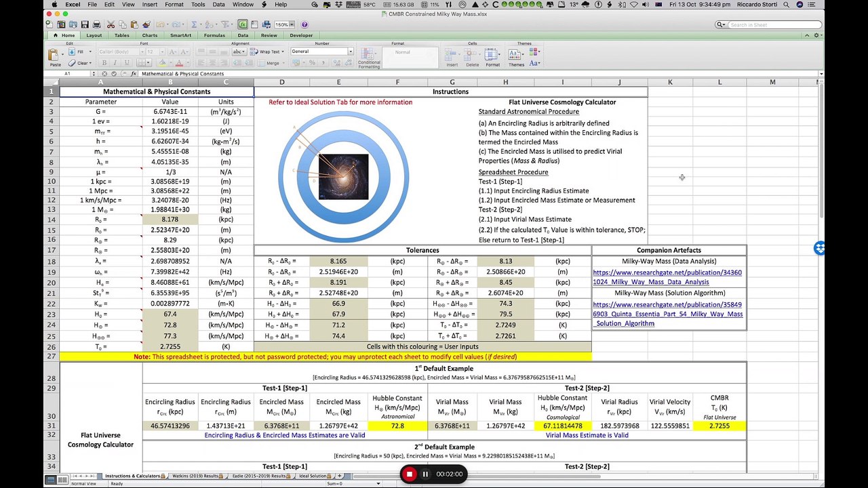Click the Milky Way galaxy thumbnail image
868x488 pixels.
(x=343, y=177)
